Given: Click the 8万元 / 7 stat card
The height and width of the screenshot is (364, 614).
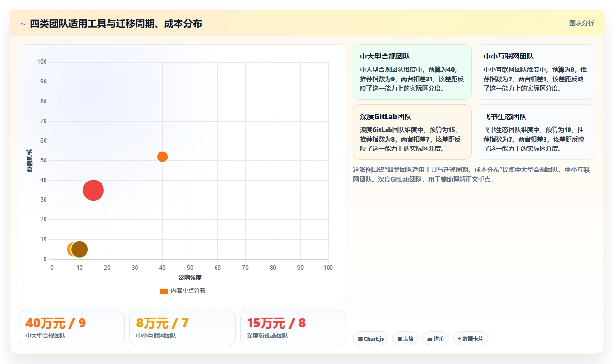Looking at the screenshot, I should point(182,328).
